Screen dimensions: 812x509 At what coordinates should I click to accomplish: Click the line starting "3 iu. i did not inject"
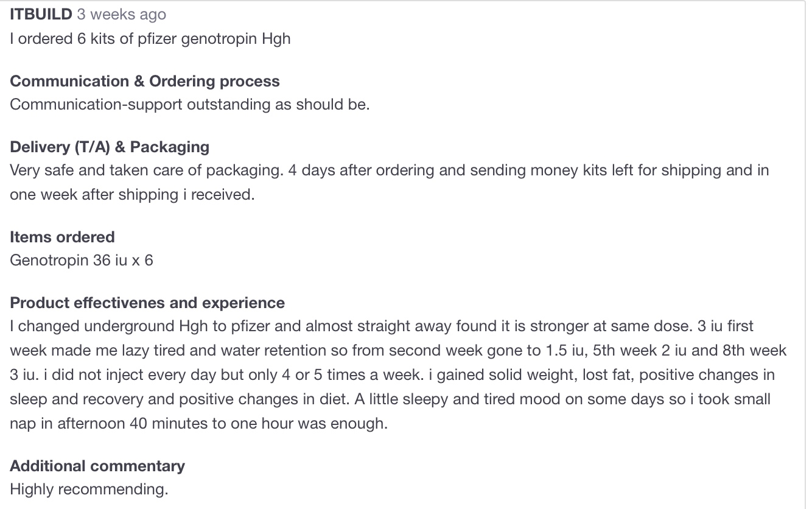[391, 375]
